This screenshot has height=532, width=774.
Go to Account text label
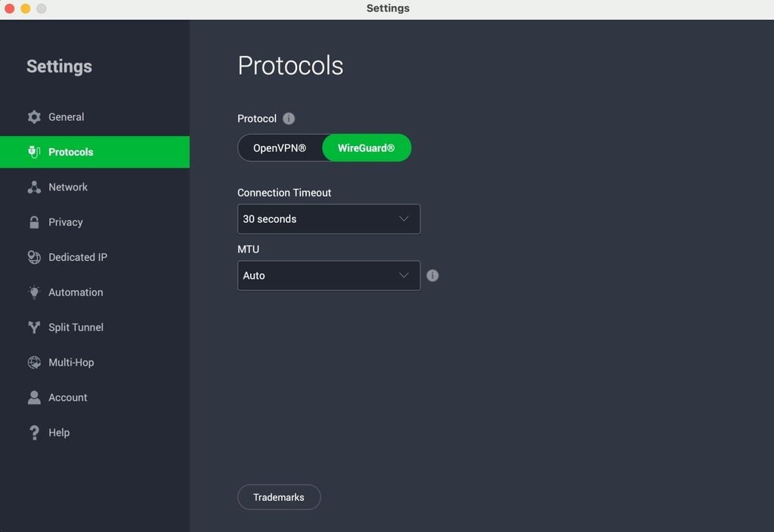pyautogui.click(x=67, y=397)
